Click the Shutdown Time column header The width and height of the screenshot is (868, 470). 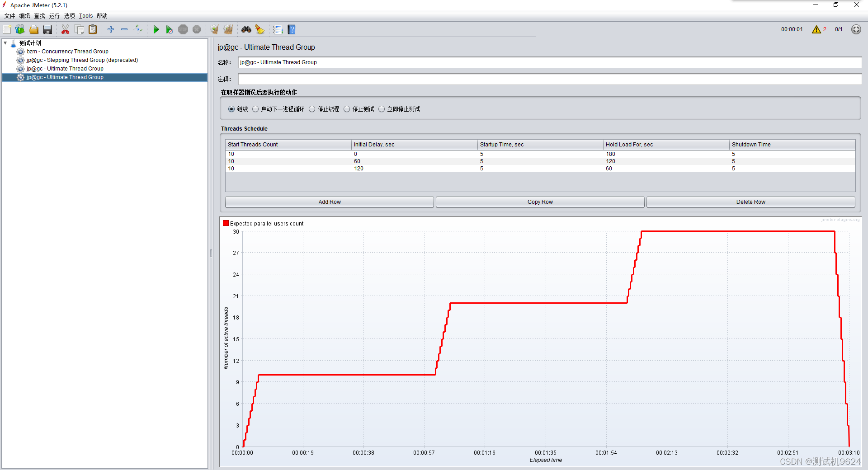[793, 145]
